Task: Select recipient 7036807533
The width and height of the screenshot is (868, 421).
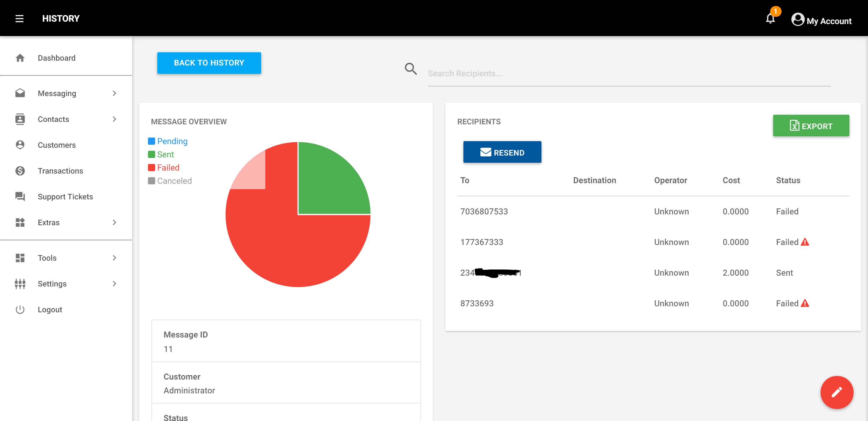Action: [x=484, y=211]
